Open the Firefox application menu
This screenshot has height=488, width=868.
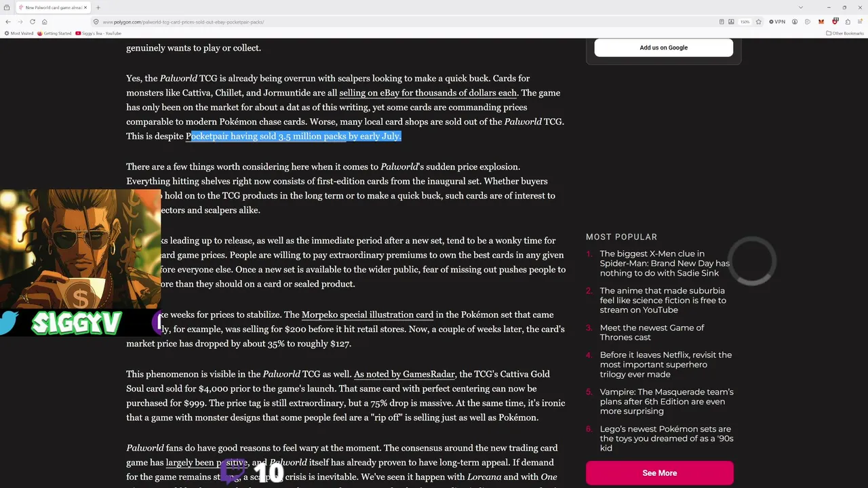coord(860,22)
